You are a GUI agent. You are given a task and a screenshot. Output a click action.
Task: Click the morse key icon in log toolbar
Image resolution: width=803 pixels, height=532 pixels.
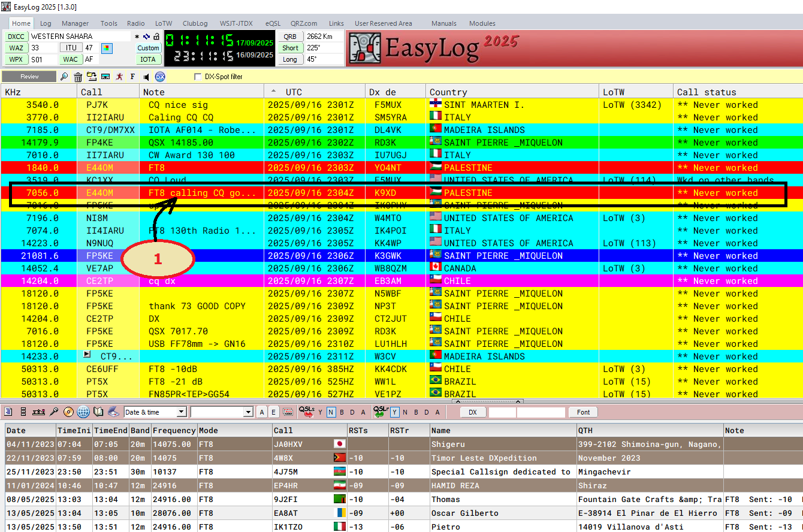(39, 412)
